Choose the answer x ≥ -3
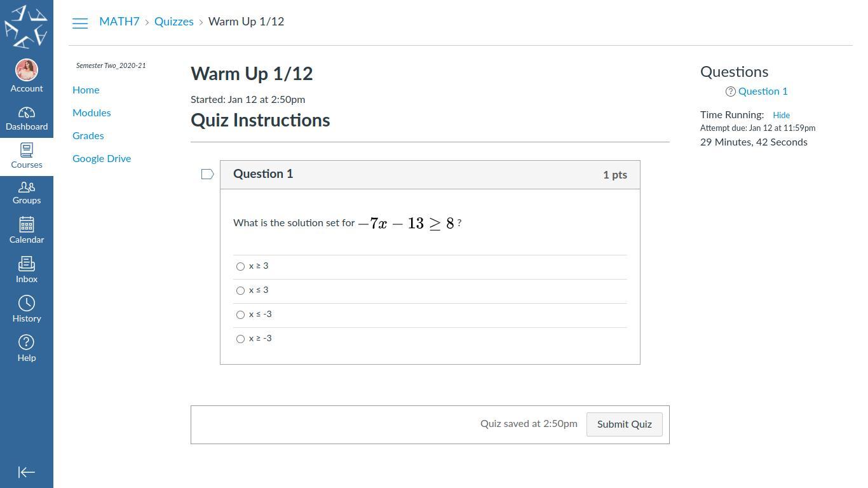 click(x=240, y=339)
